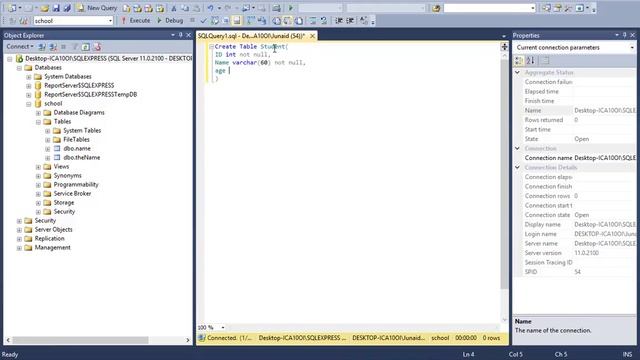The width and height of the screenshot is (640, 360).
Task: Click the Query Options icon
Action: [x=226, y=20]
